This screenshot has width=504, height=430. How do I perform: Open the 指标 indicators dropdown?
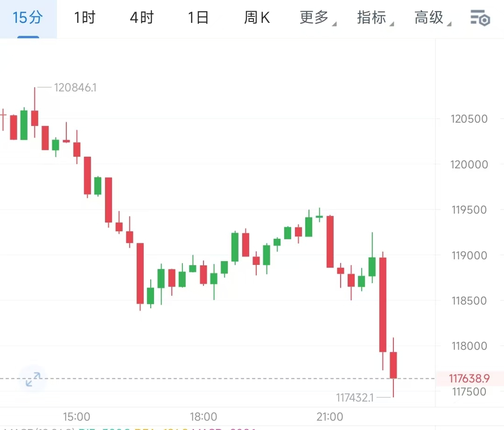point(372,18)
